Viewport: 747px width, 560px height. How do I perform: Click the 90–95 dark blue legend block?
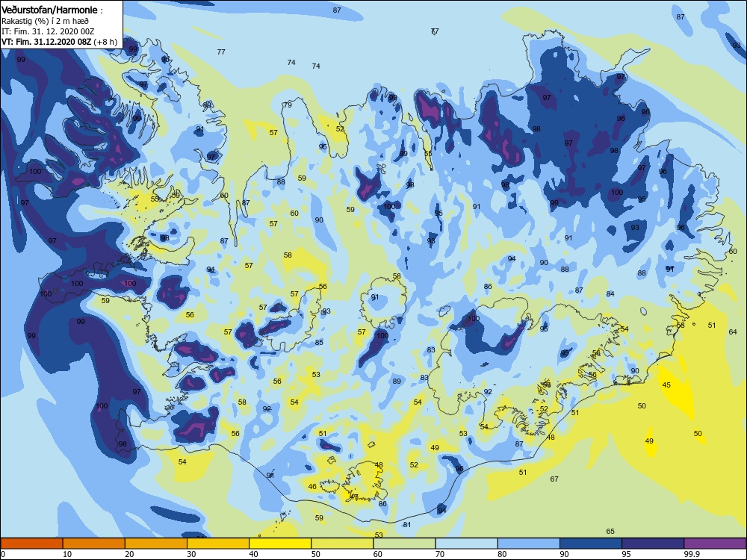(x=591, y=544)
